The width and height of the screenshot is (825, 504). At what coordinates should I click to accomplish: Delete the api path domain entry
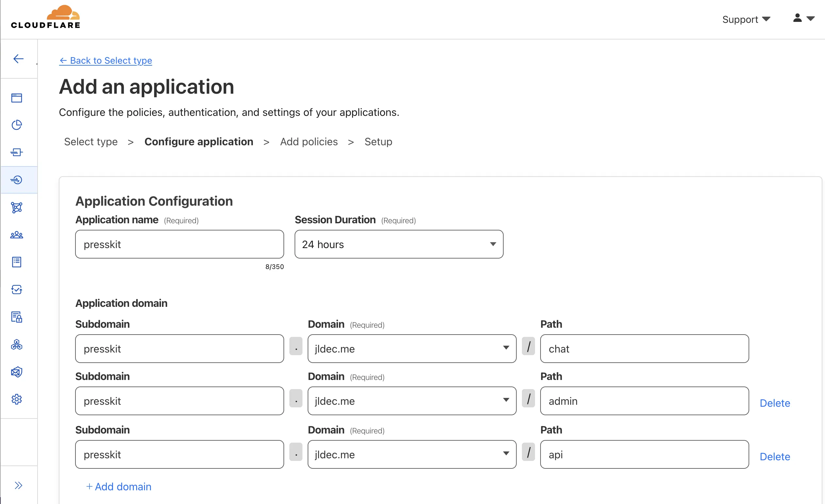[774, 456]
